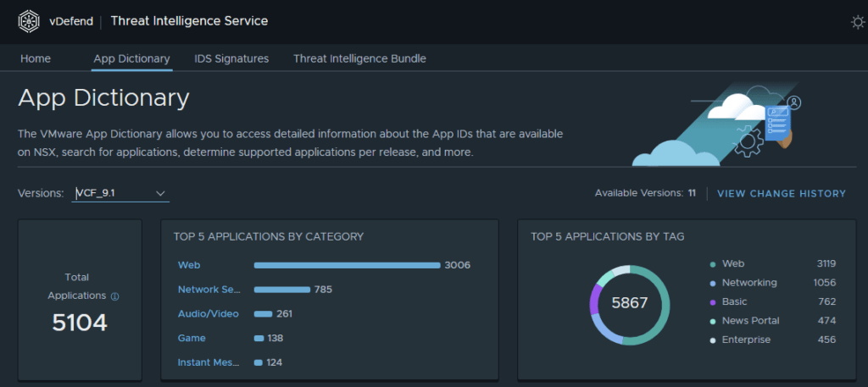Click the Network Se... category bar
Viewport: 868px width, 387px height.
[281, 290]
